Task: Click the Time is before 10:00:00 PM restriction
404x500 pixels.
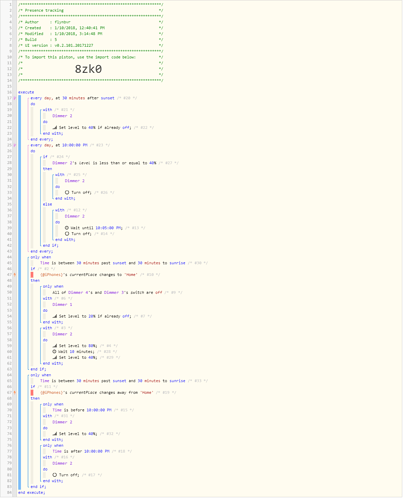Action: tap(82, 410)
